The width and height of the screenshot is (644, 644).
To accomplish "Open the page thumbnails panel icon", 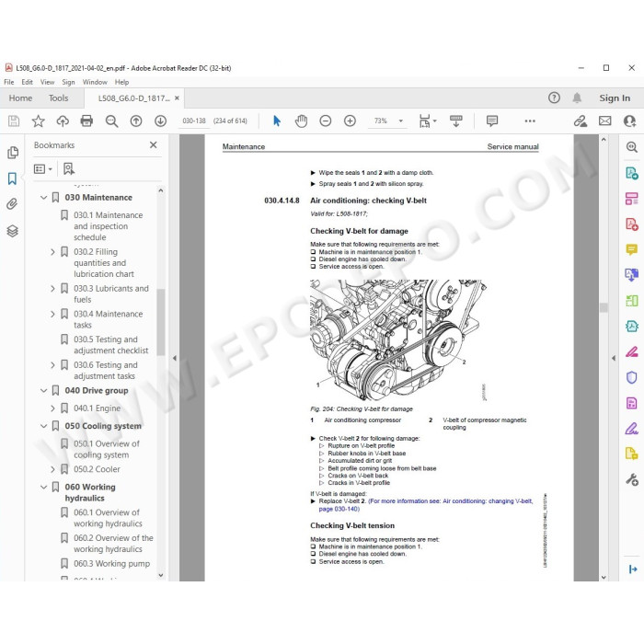I will 13,153.
